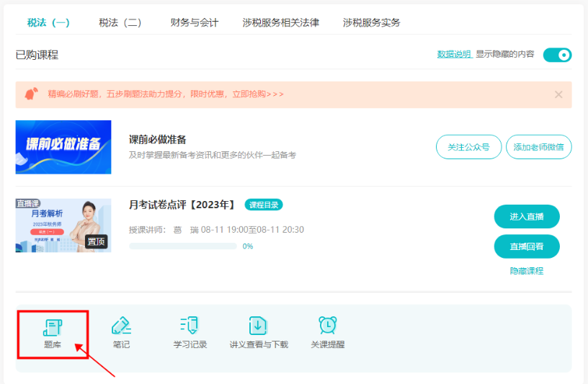Click the 进入直播 button
Screen dimensions: 588x384
527,217
